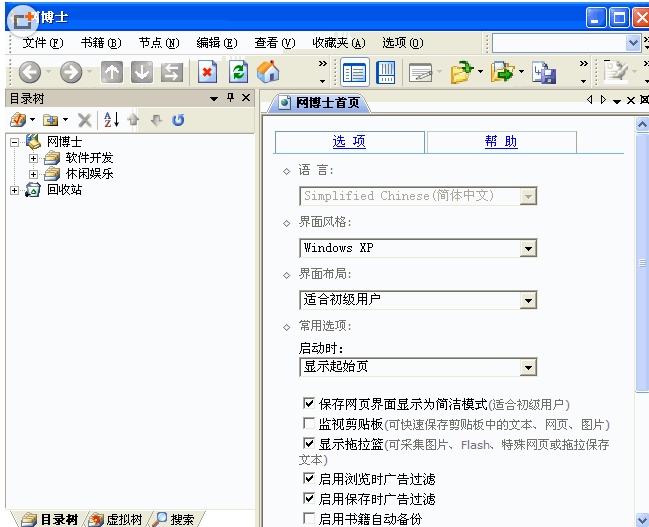Collapse the 网博士 root node

[x=14, y=142]
